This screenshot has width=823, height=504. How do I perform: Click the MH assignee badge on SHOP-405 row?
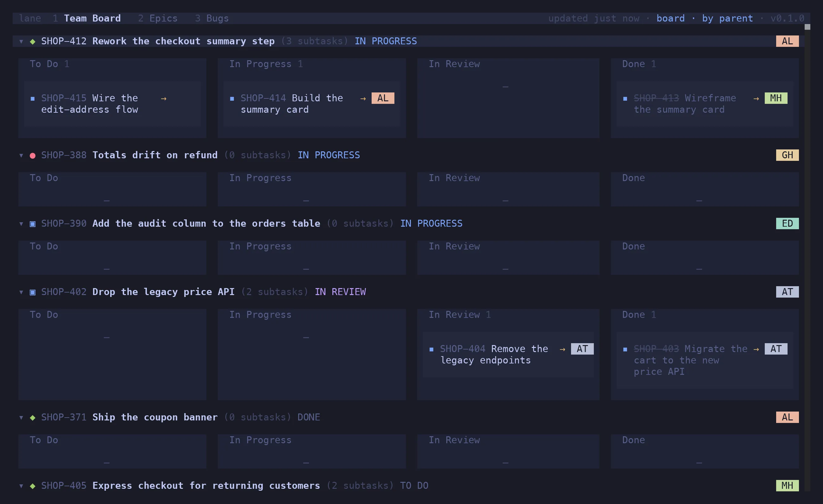click(787, 486)
